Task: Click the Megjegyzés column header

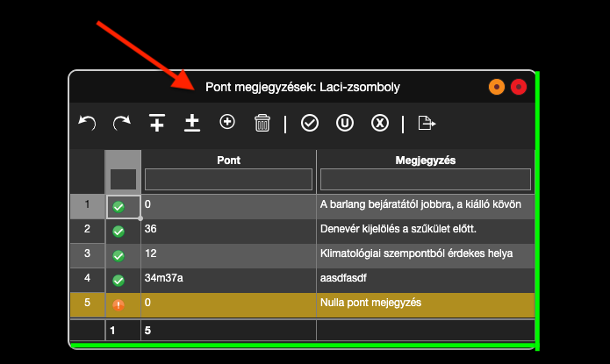Action: [x=426, y=161]
